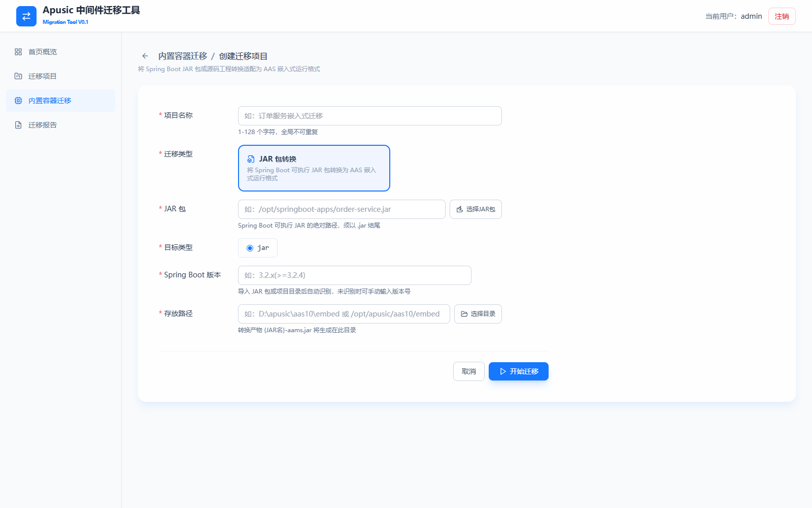Click the 注销 logout button
Viewport: 812px width, 508px height.
[782, 16]
